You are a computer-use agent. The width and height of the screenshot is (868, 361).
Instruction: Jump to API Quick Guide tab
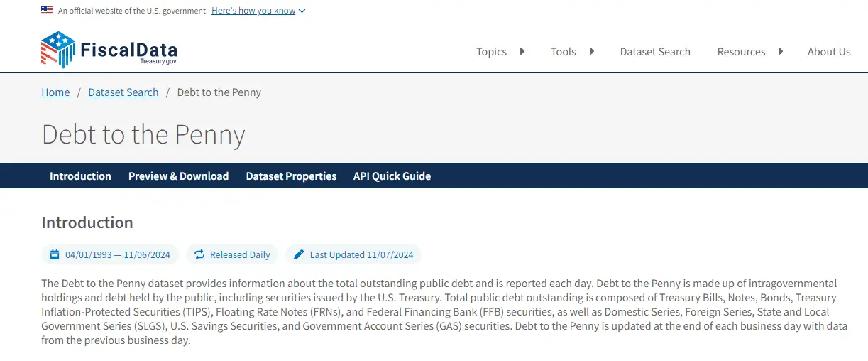click(392, 176)
